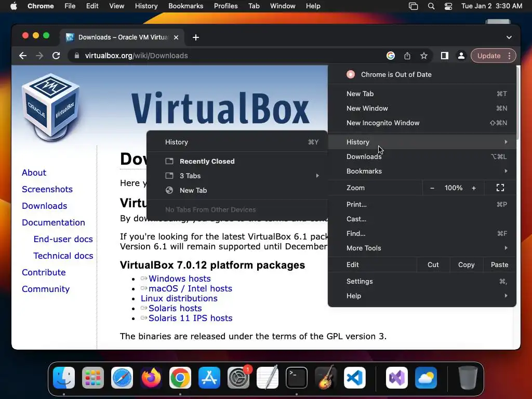
Task: Click the site lock icon
Action: click(77, 56)
